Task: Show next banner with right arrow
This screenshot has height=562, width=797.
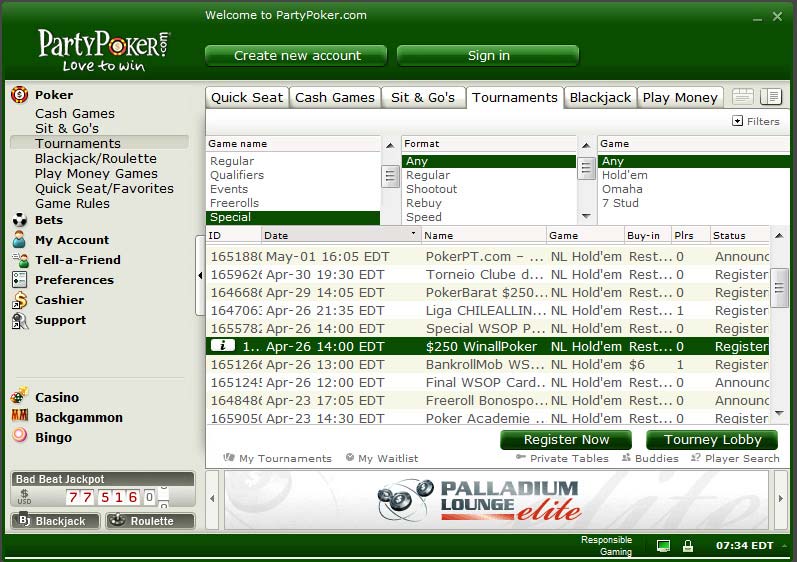Action: click(x=781, y=498)
